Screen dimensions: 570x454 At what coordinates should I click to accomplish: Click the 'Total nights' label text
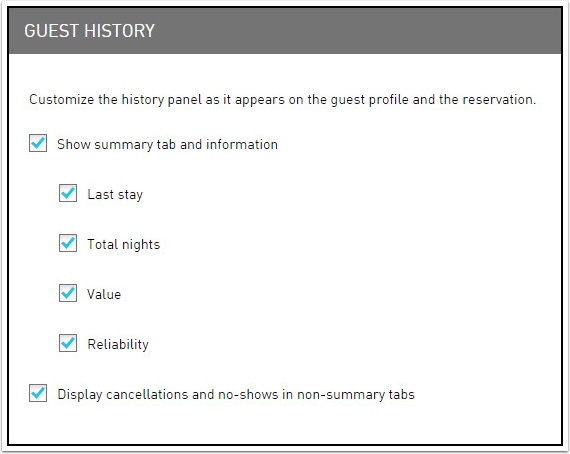124,244
